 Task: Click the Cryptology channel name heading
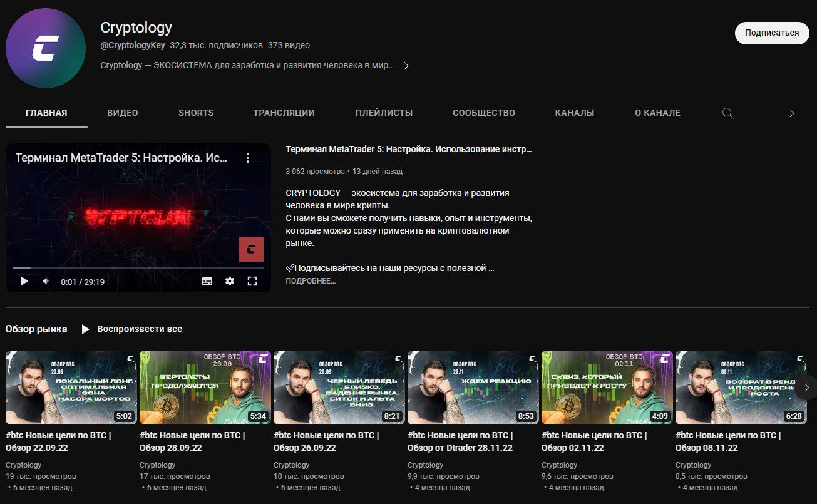tap(136, 28)
